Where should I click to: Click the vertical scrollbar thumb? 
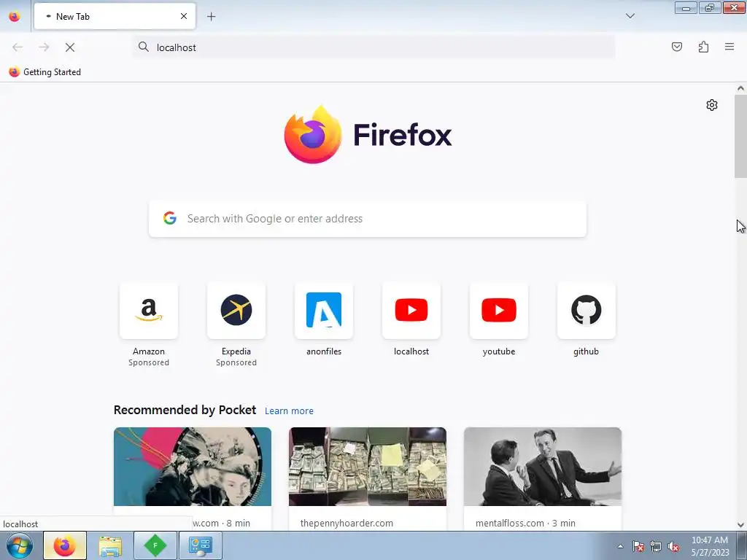pyautogui.click(x=740, y=136)
